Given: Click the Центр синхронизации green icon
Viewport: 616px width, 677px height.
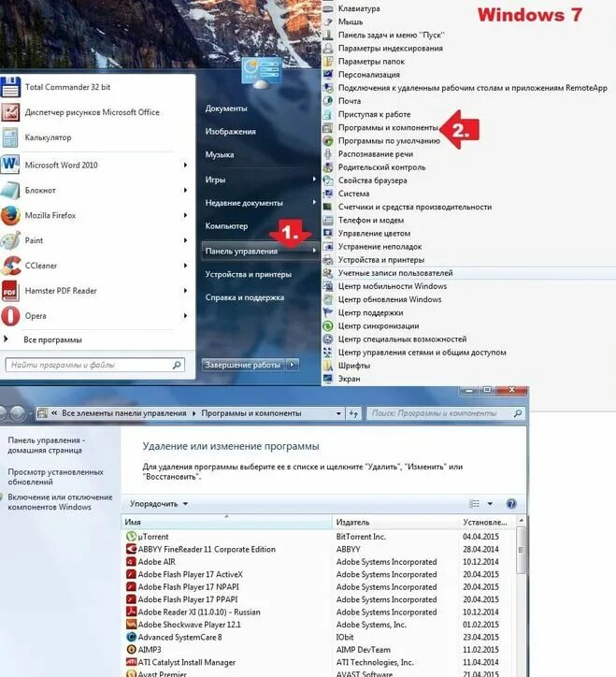Looking at the screenshot, I should [x=328, y=326].
